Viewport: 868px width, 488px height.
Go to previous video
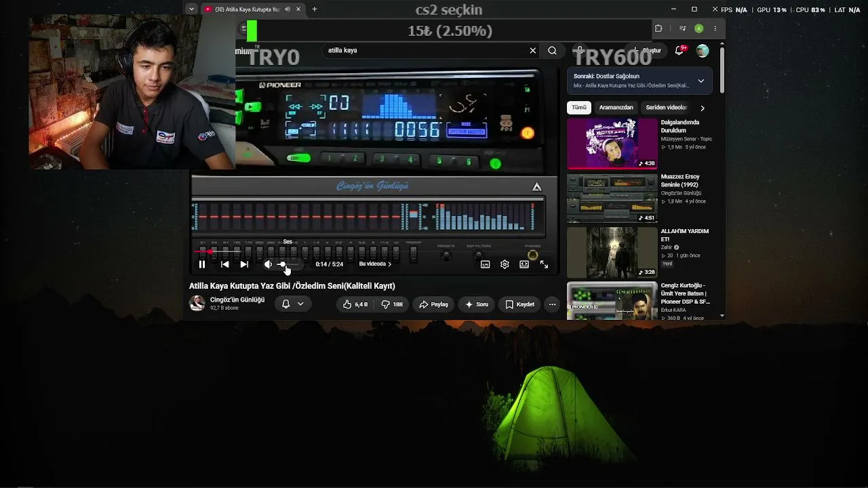(x=224, y=264)
